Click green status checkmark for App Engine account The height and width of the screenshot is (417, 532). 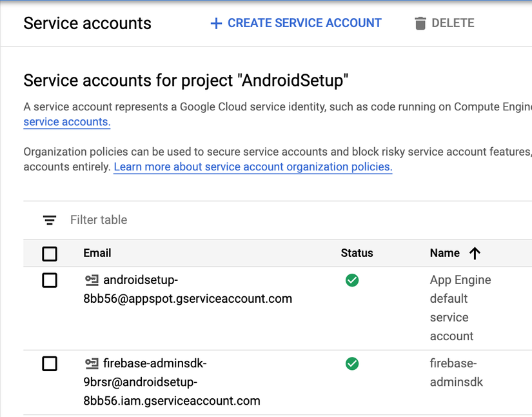pos(352,280)
